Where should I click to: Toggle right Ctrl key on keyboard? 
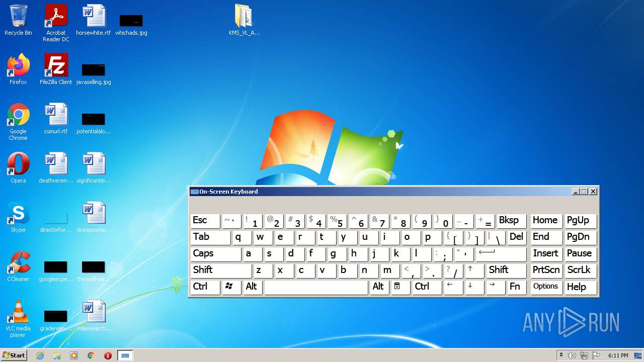point(427,287)
